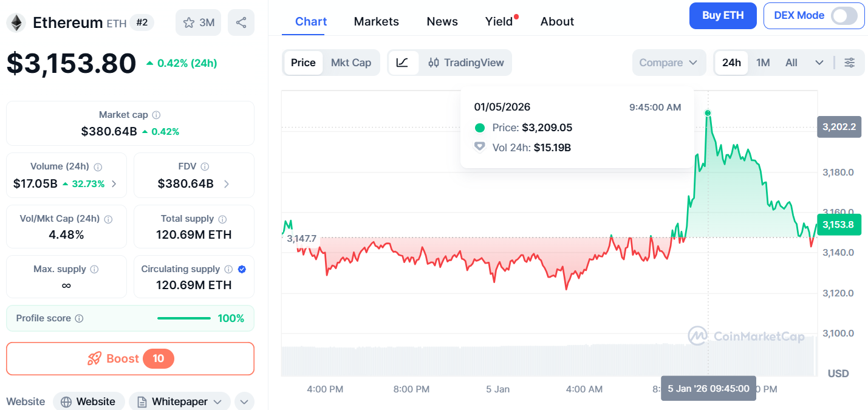Viewport: 868px width, 410px height.
Task: Click the Vol 24h shield icon in tooltip
Action: click(x=480, y=146)
